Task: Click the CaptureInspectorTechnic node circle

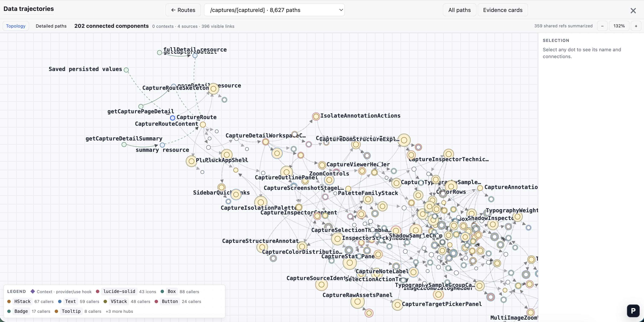Action: click(448, 154)
